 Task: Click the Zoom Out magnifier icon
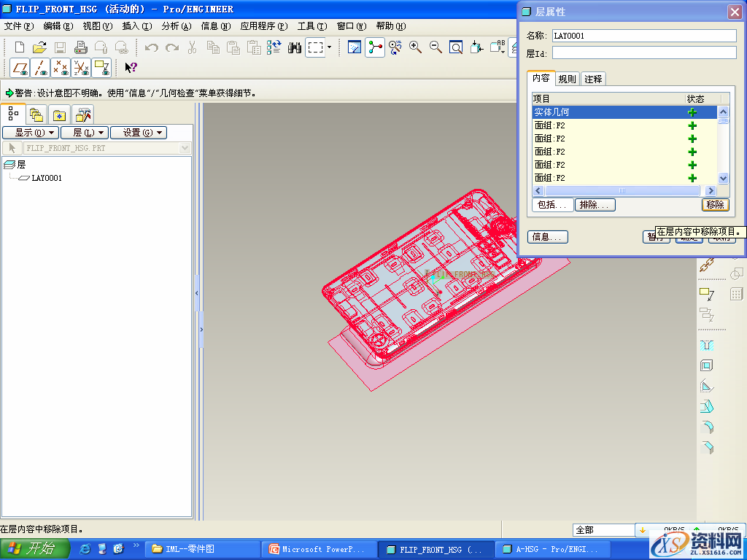click(436, 48)
